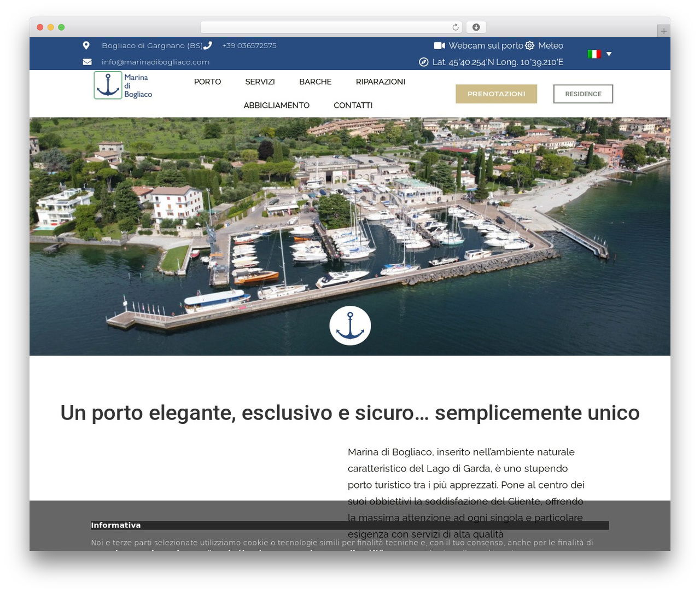Screen dimensions: 700x593
Task: Open the SERVIZI menu item
Action: [260, 82]
